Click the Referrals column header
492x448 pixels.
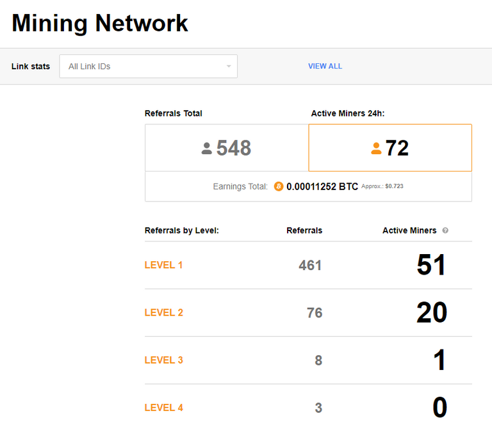(x=304, y=230)
